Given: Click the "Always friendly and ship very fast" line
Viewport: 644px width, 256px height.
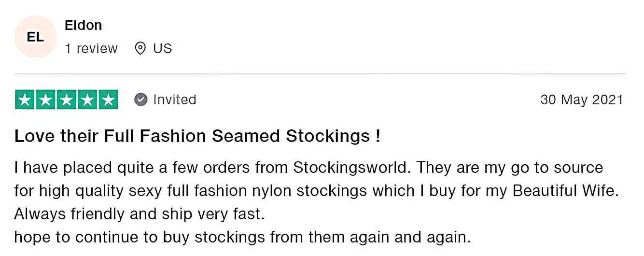Looking at the screenshot, I should [140, 214].
